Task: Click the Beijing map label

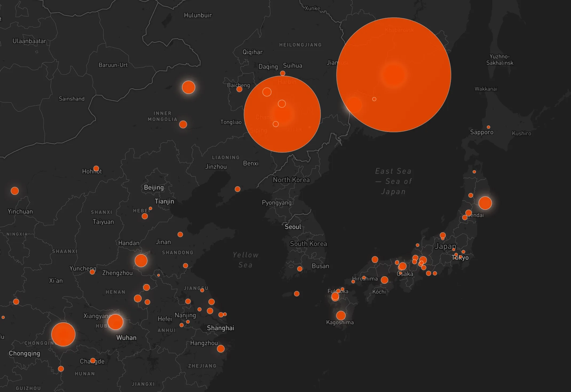Action: tap(153, 187)
